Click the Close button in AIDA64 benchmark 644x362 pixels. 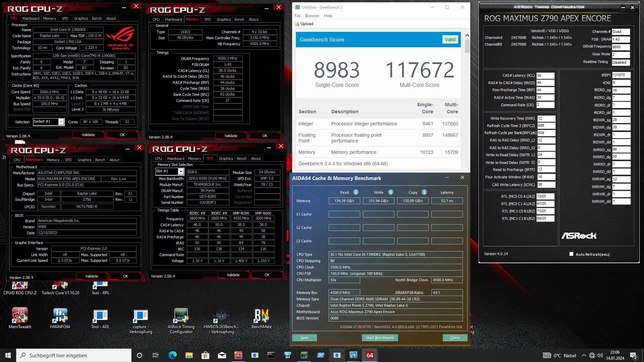[x=455, y=338]
